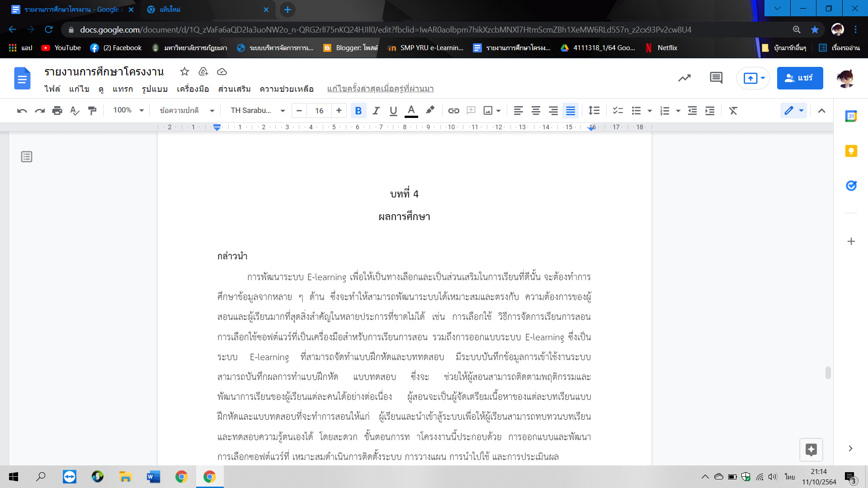Click the font size field showing 16
This screenshot has height=488, width=868.
click(x=319, y=111)
